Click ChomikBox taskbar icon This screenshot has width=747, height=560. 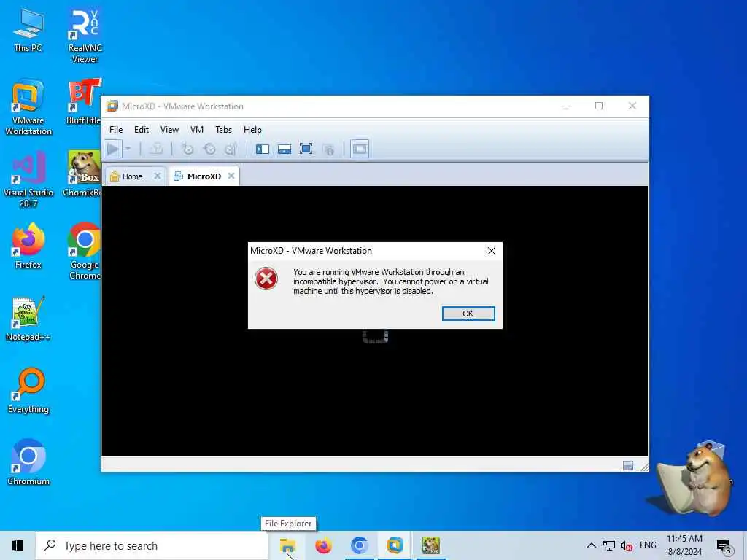(x=430, y=545)
